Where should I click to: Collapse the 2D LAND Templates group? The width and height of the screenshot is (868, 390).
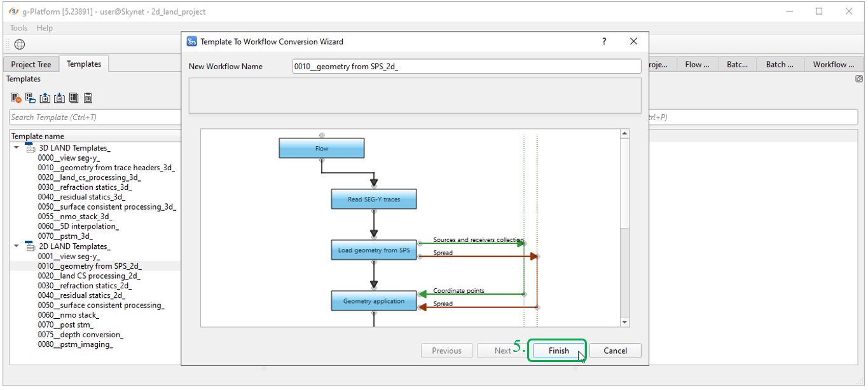[17, 246]
